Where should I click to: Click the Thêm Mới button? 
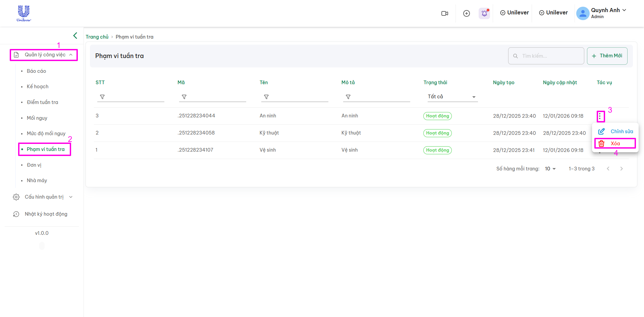607,56
